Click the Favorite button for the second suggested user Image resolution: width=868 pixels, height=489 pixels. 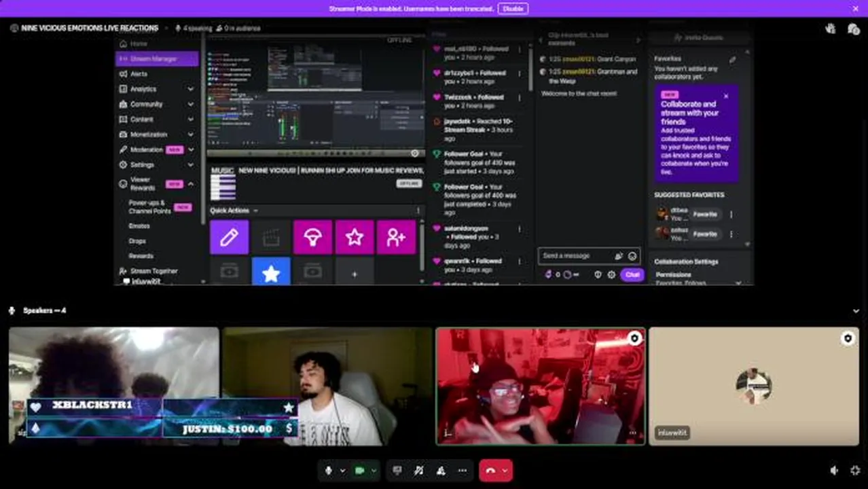pyautogui.click(x=705, y=234)
